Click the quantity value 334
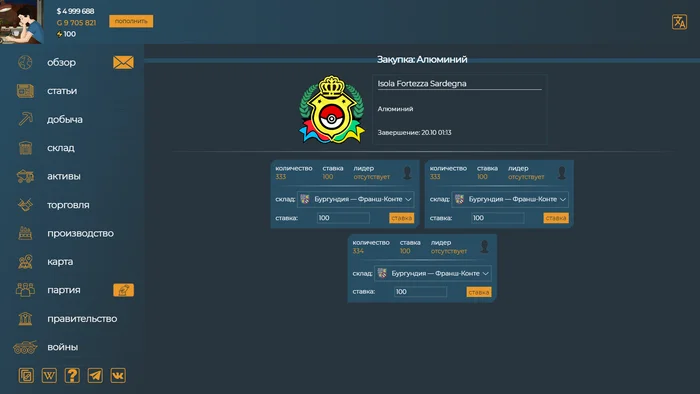Viewport: 700px width, 394px height. 358,251
